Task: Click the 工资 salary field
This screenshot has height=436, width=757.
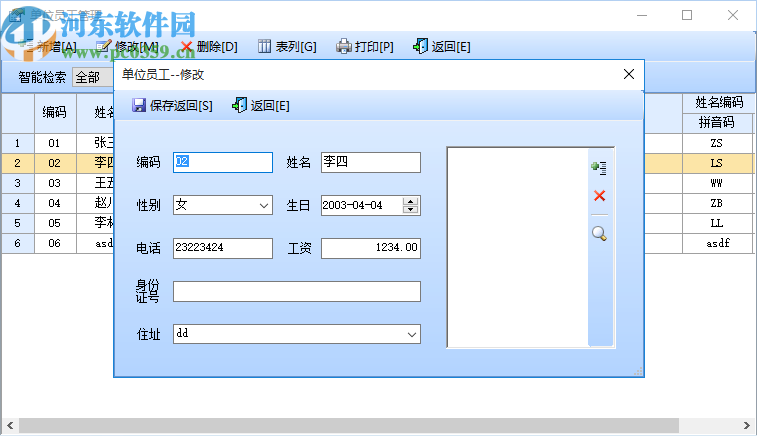Action: 371,248
